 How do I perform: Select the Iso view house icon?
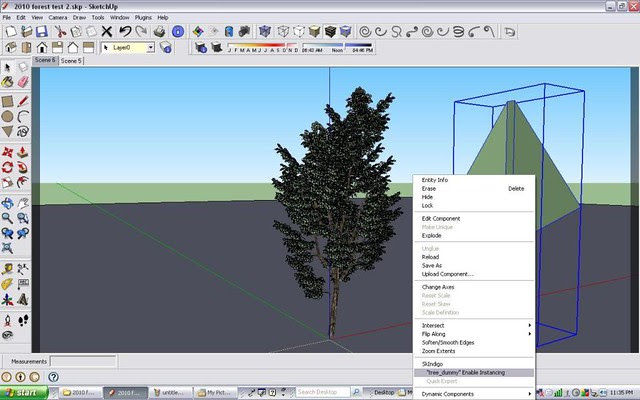pyautogui.click(x=11, y=47)
